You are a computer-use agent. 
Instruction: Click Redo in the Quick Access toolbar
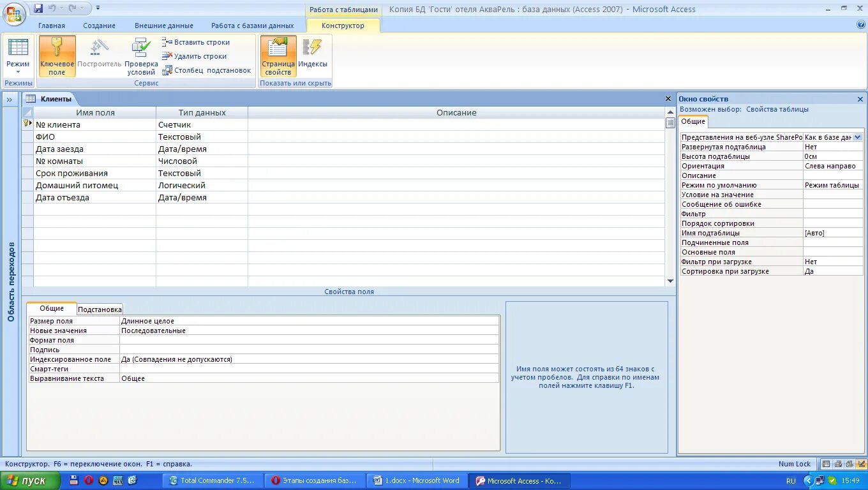click(73, 8)
